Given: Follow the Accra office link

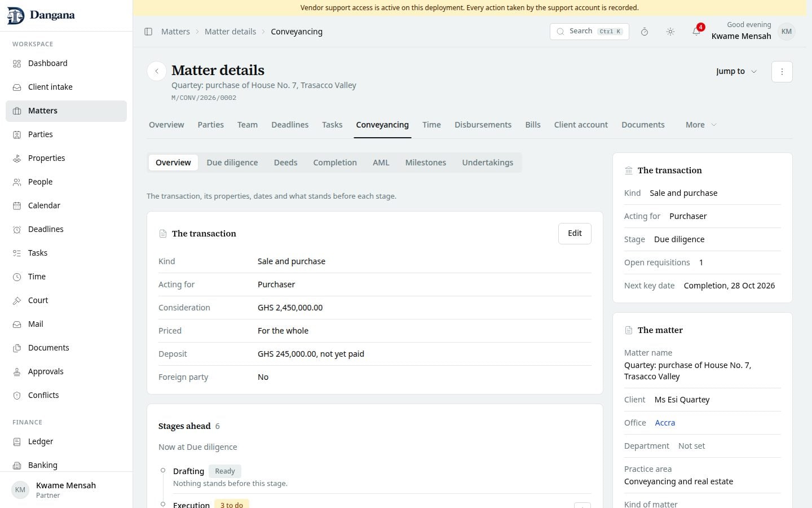Looking at the screenshot, I should click(665, 423).
